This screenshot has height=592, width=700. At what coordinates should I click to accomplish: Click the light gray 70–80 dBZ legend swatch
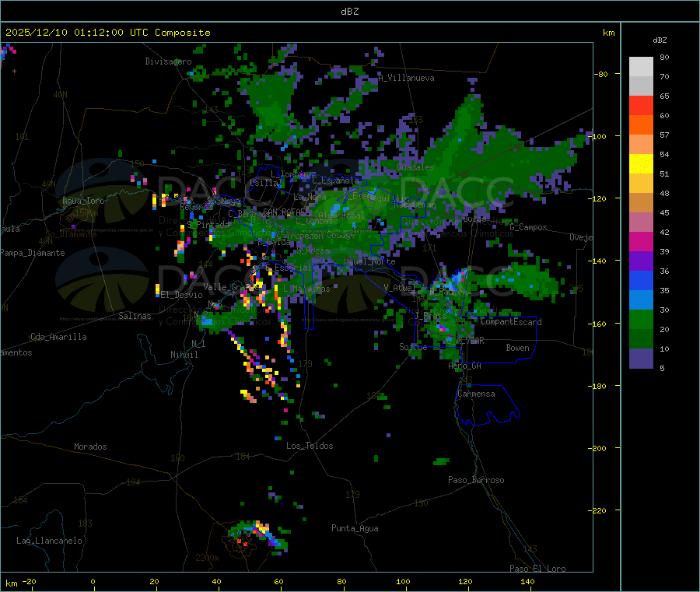pos(641,67)
